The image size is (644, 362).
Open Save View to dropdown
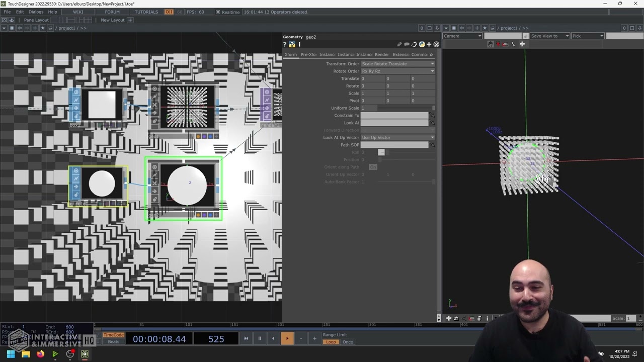tap(549, 36)
